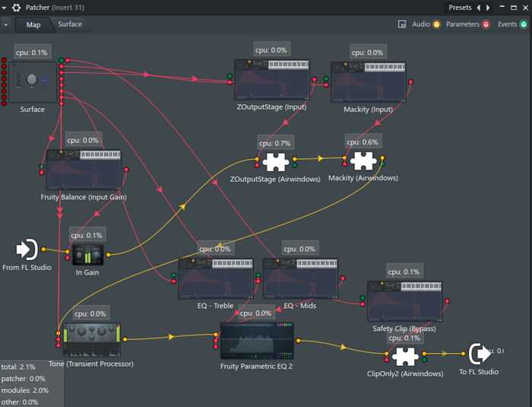Click the Tone module audio output port
Viewport: 532px width, 407px height.
(125, 339)
